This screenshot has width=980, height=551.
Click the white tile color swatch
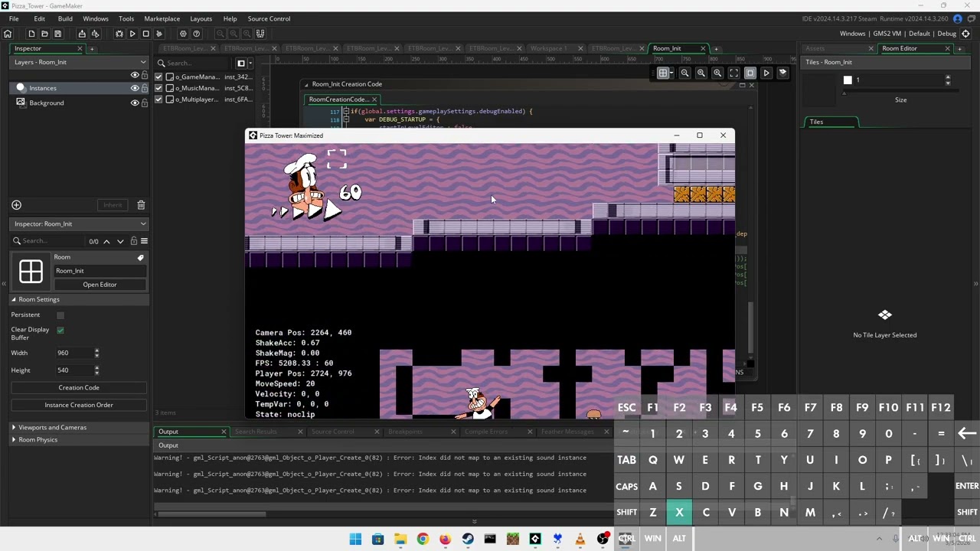848,80
